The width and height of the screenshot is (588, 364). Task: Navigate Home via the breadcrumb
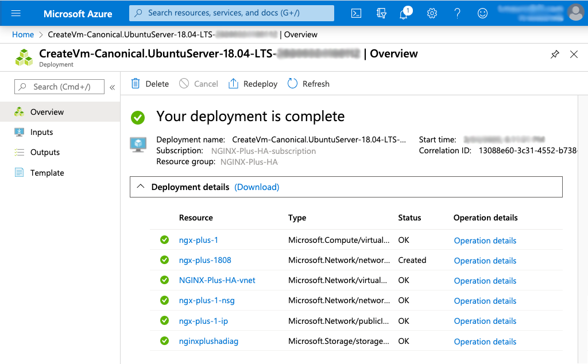pos(23,34)
